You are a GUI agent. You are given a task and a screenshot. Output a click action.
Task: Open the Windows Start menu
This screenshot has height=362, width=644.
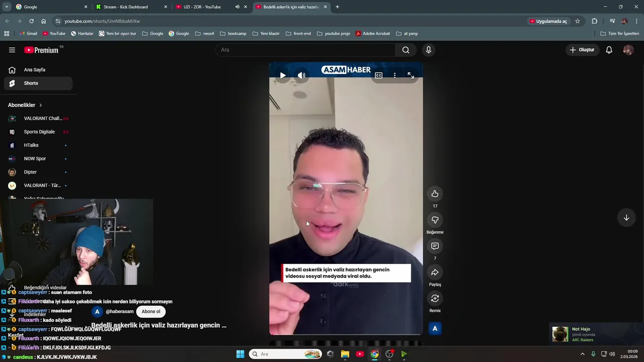(240, 354)
